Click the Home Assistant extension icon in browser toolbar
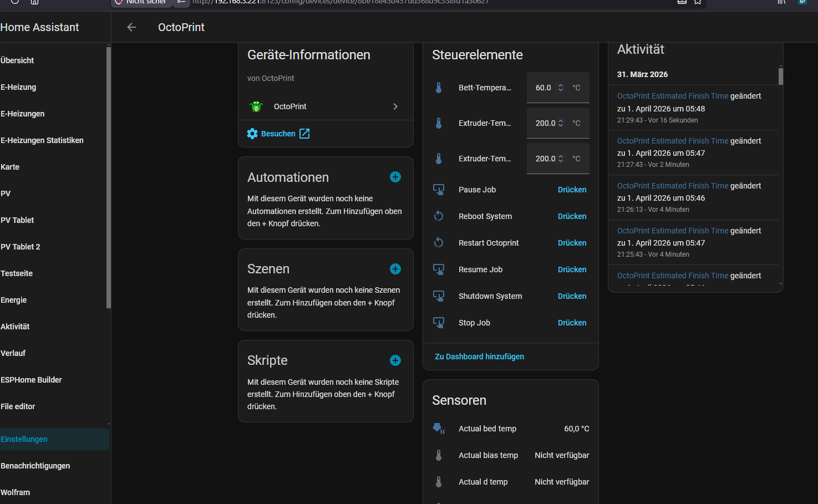The width and height of the screenshot is (818, 504). 802,3
